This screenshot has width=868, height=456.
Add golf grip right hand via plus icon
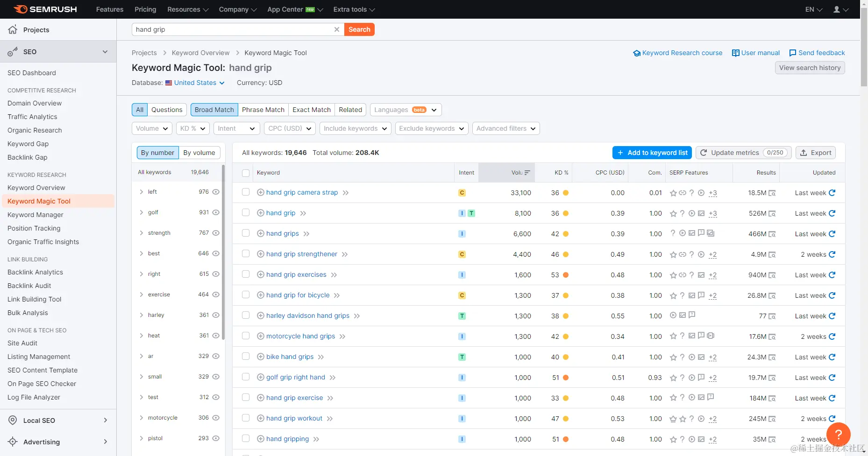[x=261, y=377]
